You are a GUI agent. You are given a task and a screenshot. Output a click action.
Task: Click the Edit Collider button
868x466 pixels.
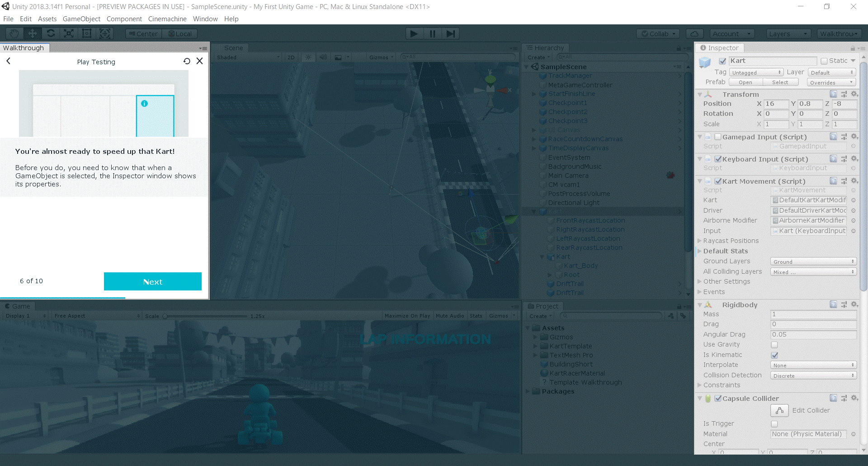coord(779,410)
